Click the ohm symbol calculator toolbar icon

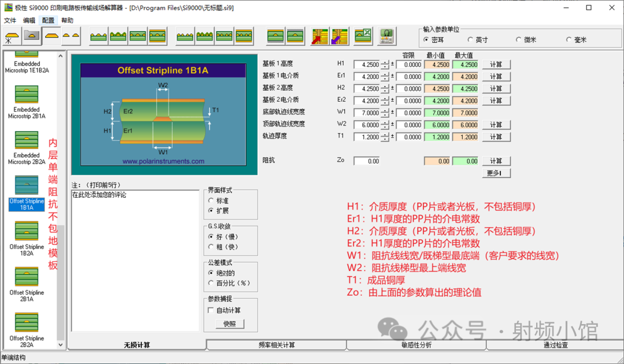[x=387, y=36]
